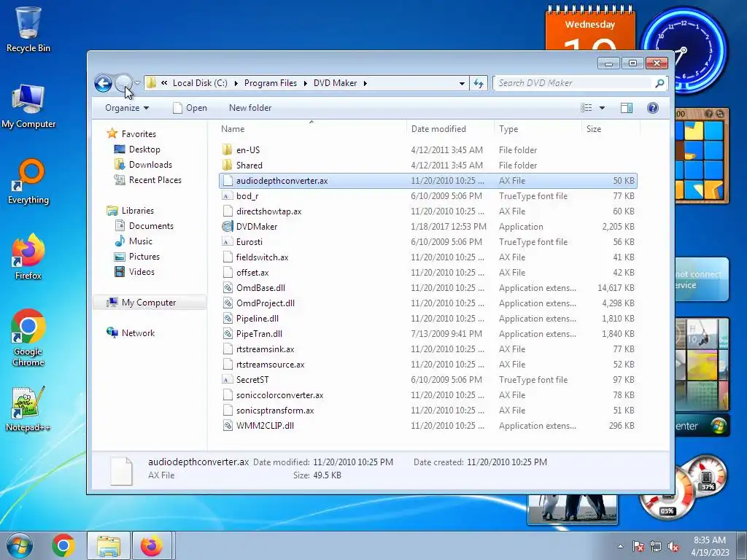Click the Chrome icon in taskbar
The image size is (747, 560).
(63, 545)
